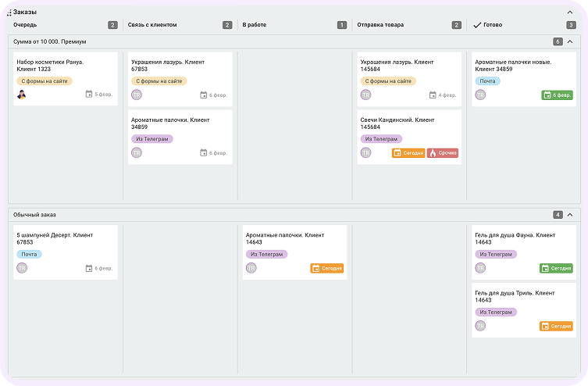The width and height of the screenshot is (588, 386).
Task: Click the С формы на сайте tag on Набор косметики
Action: point(45,80)
